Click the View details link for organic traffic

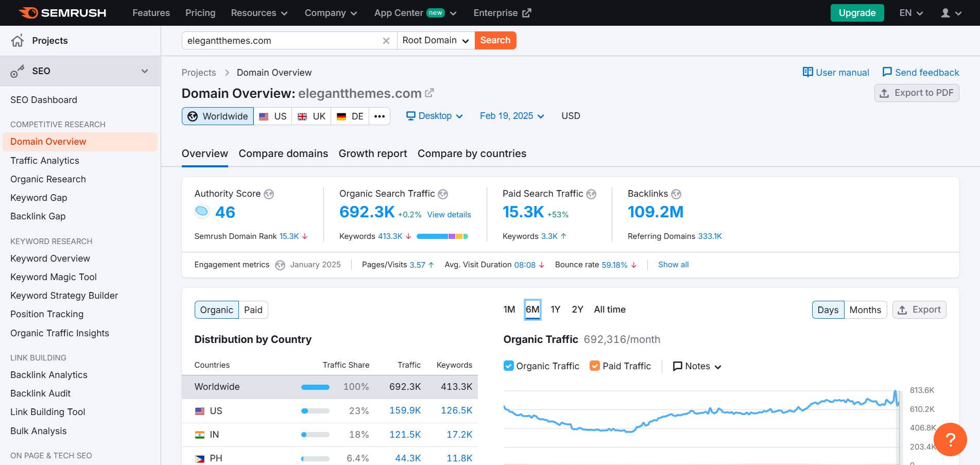pos(449,215)
